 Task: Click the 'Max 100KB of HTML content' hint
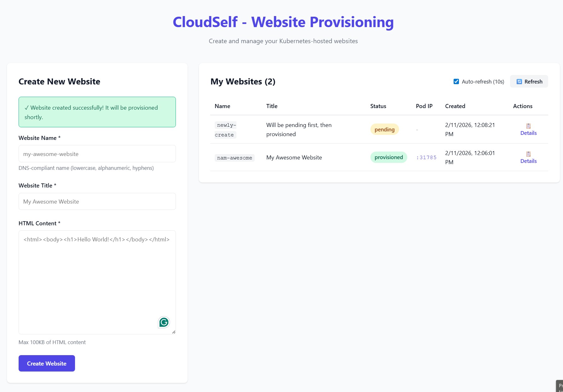[x=52, y=342]
